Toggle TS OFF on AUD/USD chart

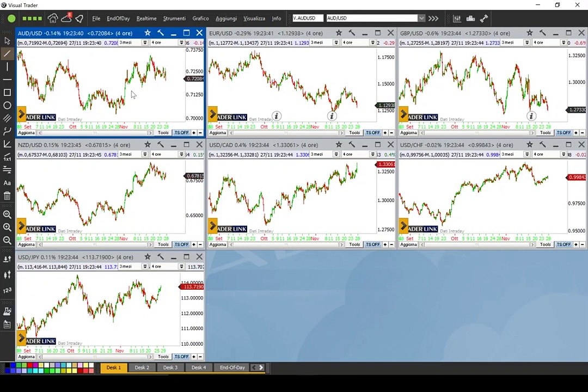click(x=181, y=133)
